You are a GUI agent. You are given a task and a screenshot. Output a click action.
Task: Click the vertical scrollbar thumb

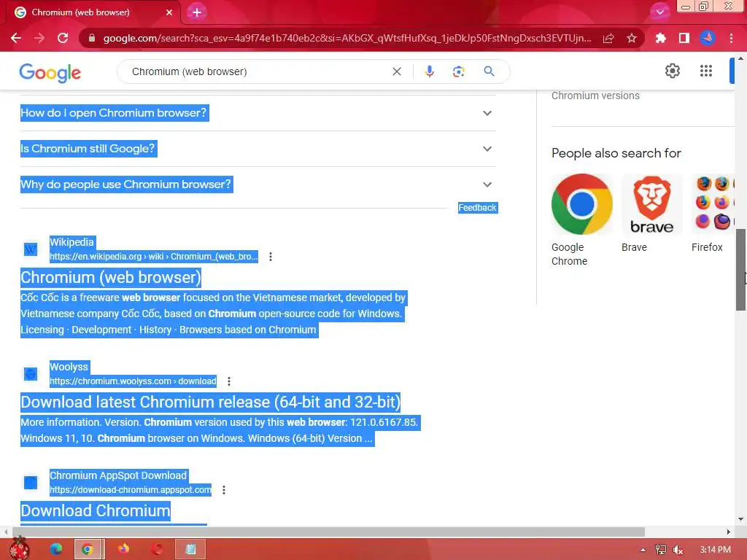point(740,270)
